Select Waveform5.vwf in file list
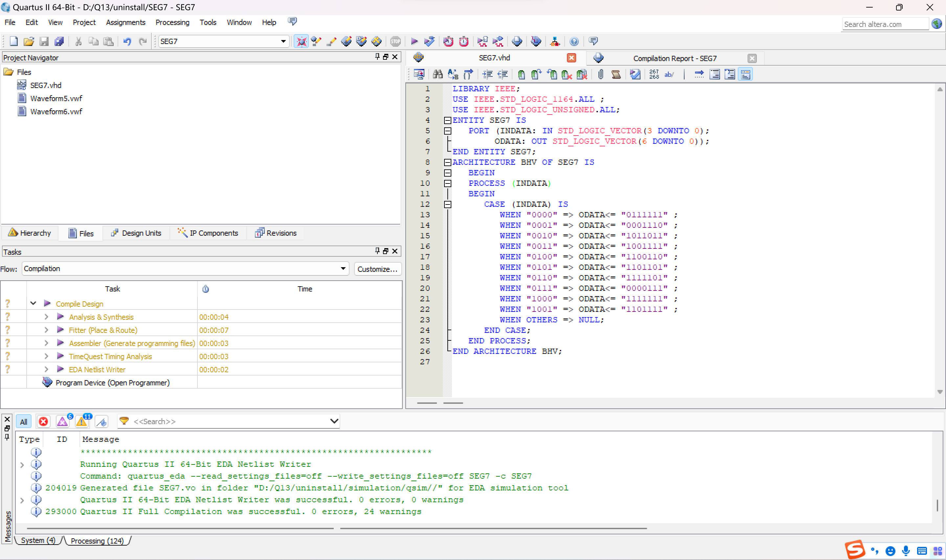This screenshot has width=946, height=560. [56, 98]
